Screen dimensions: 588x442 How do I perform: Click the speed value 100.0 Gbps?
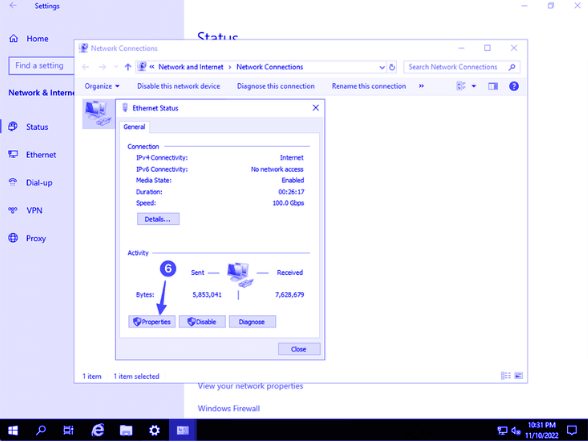[288, 203]
